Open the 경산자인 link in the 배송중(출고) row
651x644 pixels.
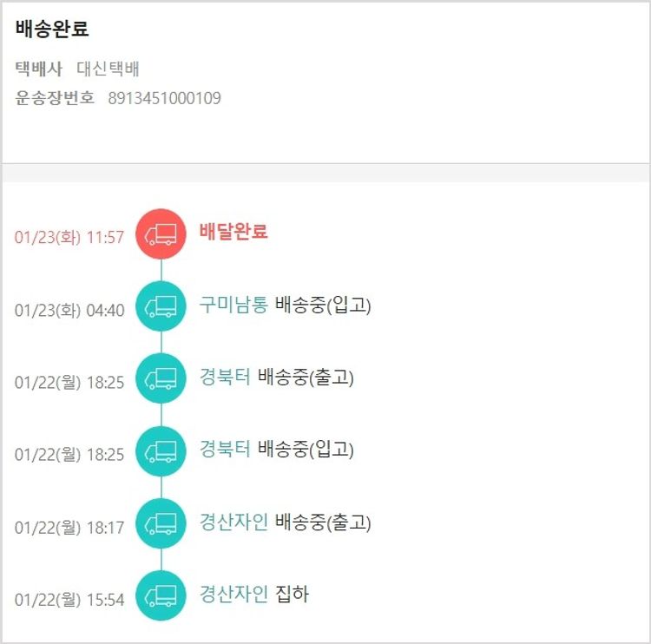[x=233, y=522]
